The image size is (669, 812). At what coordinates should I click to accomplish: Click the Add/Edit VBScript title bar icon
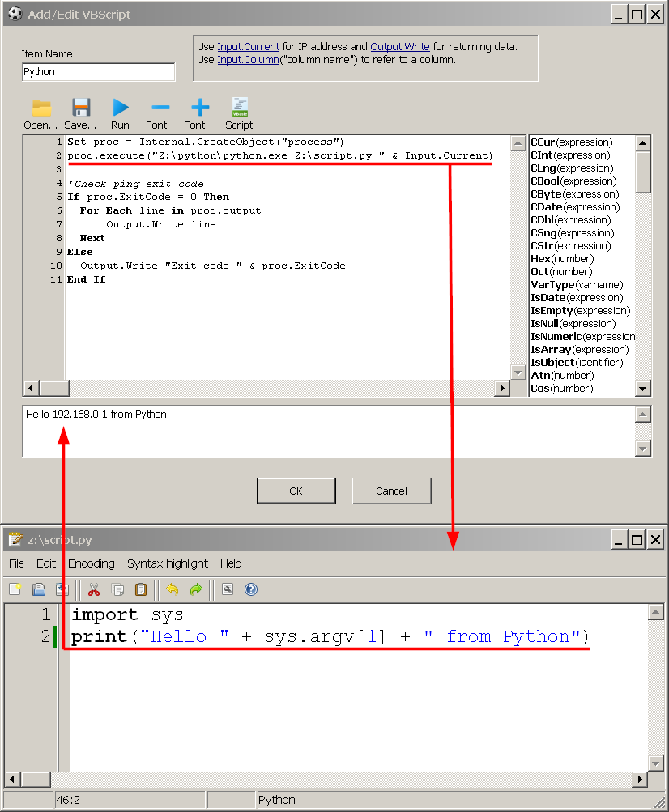[x=15, y=14]
